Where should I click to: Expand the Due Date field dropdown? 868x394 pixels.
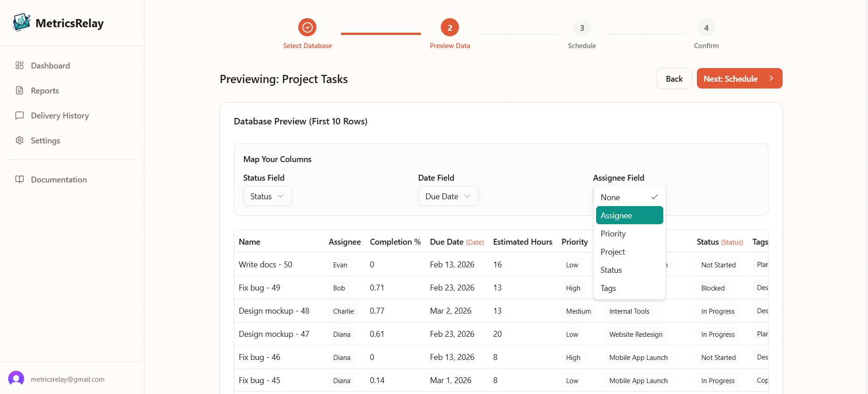[448, 196]
